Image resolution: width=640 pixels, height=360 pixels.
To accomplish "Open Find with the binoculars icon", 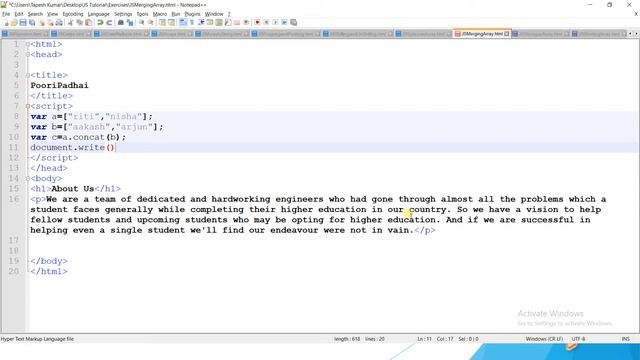I will click(x=121, y=22).
